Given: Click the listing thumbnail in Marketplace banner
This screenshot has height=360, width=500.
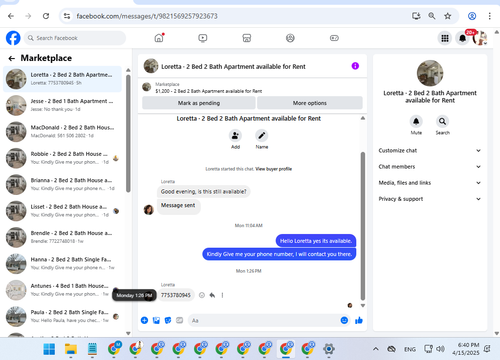Looking at the screenshot, I should [147, 87].
